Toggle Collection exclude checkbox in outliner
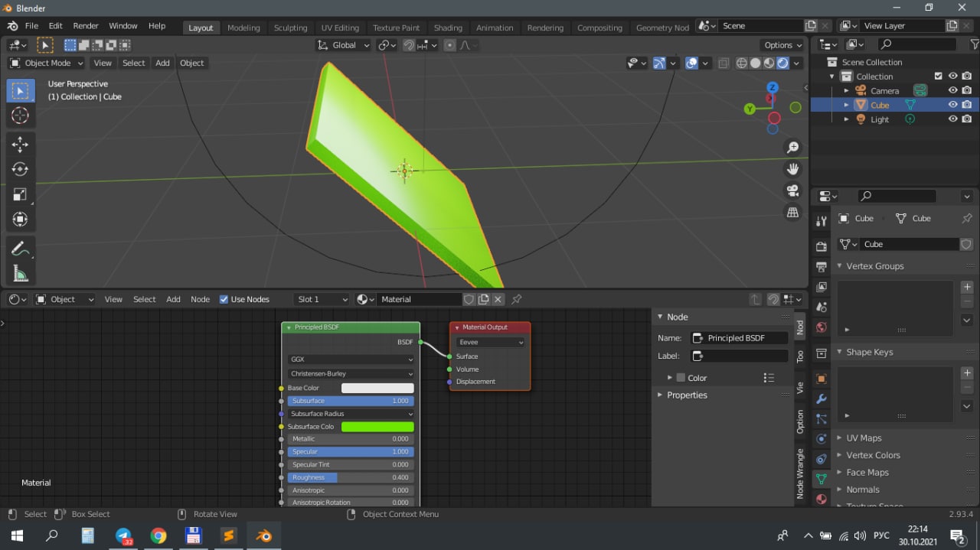Image resolution: width=980 pixels, height=550 pixels. 939,76
